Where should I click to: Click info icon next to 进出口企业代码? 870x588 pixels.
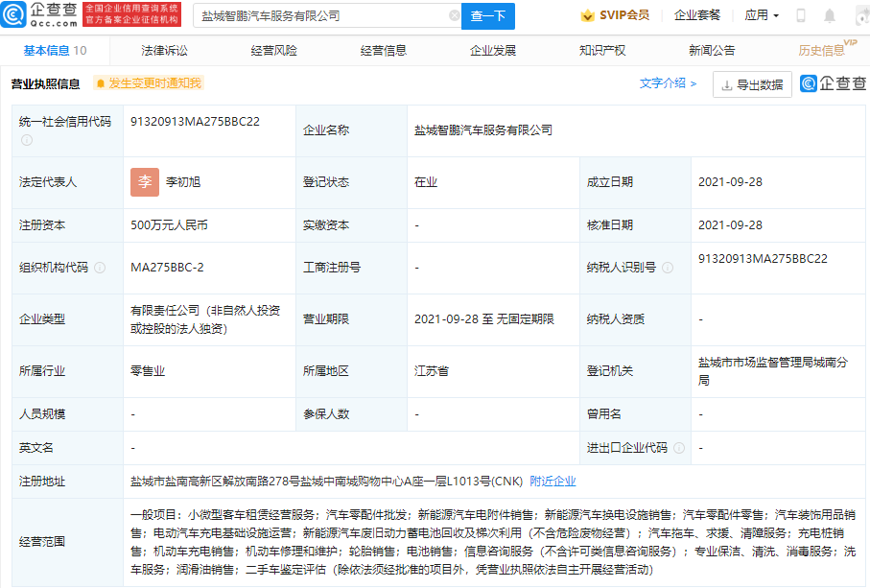(679, 448)
